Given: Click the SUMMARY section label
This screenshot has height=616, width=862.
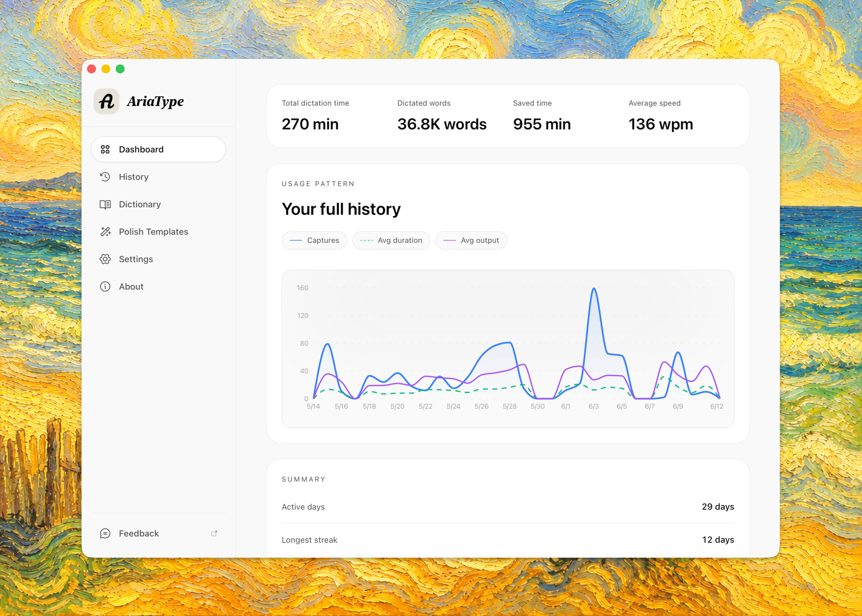Looking at the screenshot, I should pos(304,479).
